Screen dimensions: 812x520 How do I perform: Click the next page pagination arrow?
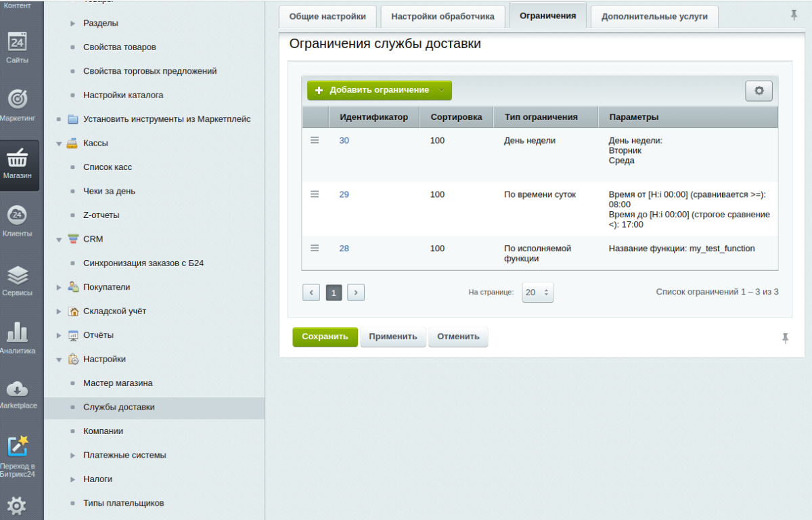point(355,292)
